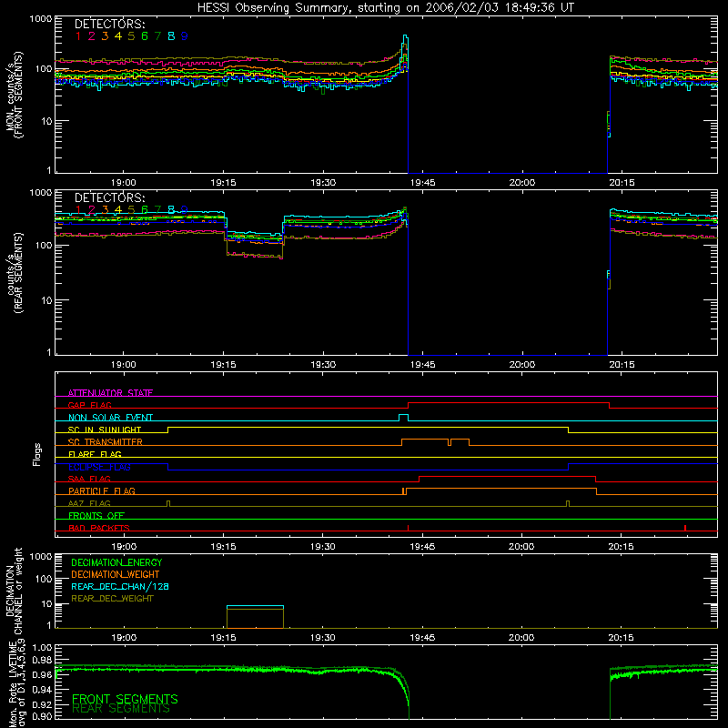
Task: Click the 19:45 tick under front segments plot
Action: pos(422,183)
